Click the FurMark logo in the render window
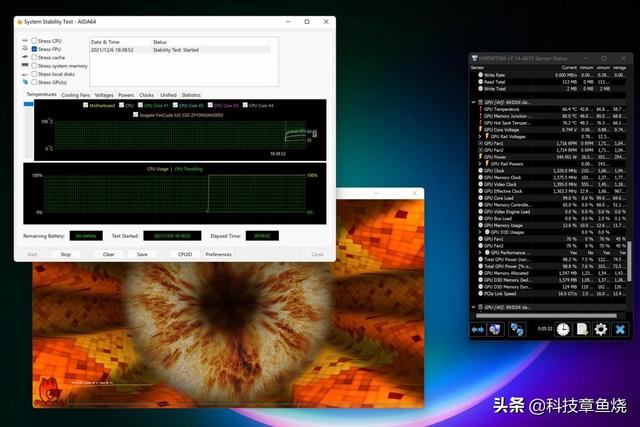 pos(51,392)
